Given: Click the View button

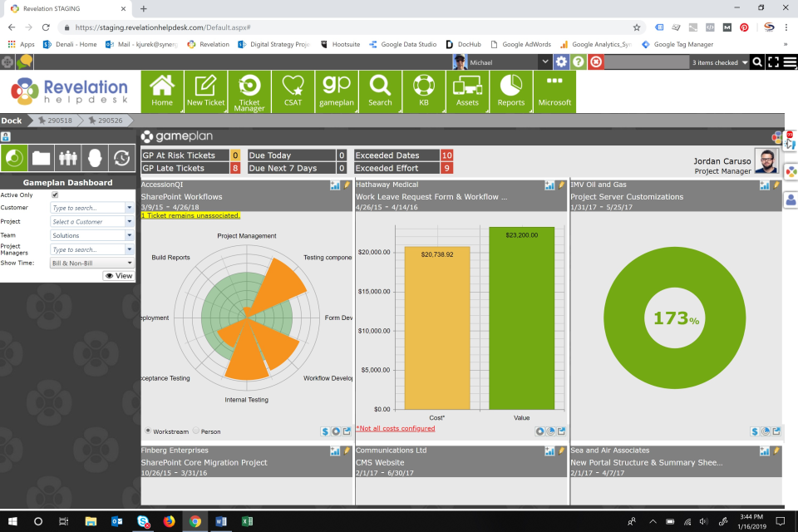Looking at the screenshot, I should point(119,275).
